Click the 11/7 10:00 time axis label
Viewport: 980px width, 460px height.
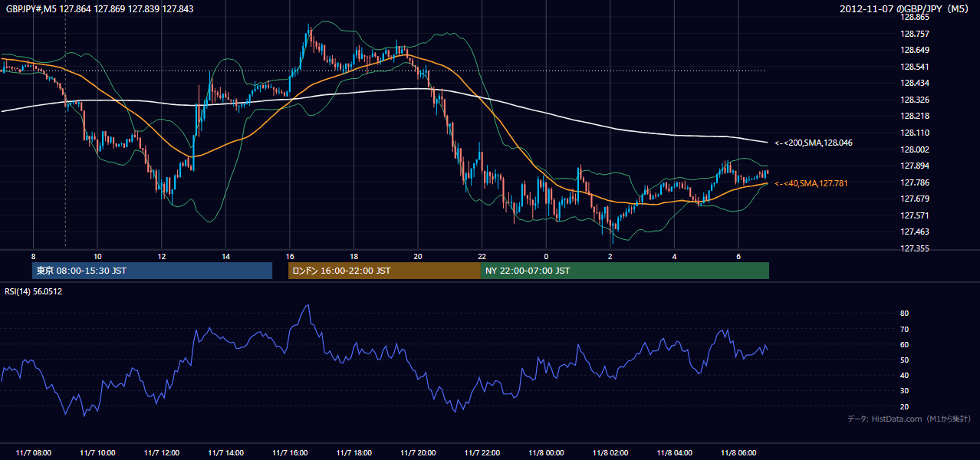click(97, 453)
